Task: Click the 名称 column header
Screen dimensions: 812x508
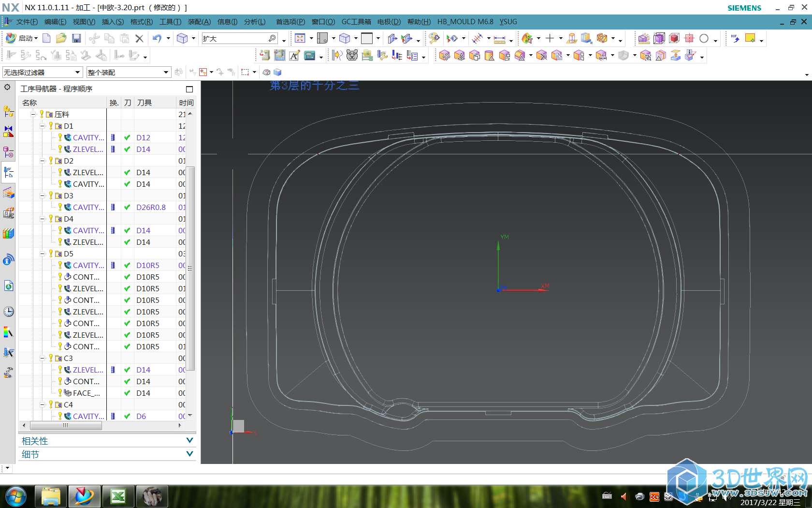Action: tap(63, 103)
